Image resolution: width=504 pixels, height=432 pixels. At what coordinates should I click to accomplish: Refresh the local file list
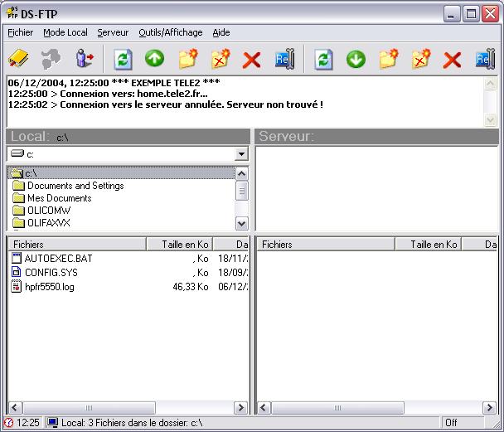(x=124, y=59)
